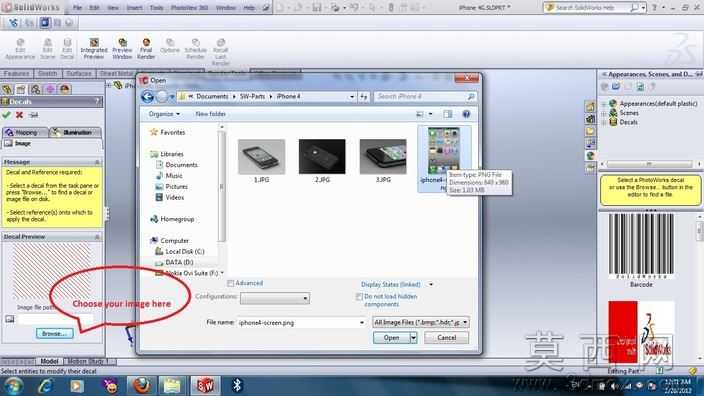This screenshot has height=396, width=704.
Task: Open Firefox from the taskbar
Action: pyautogui.click(x=141, y=385)
